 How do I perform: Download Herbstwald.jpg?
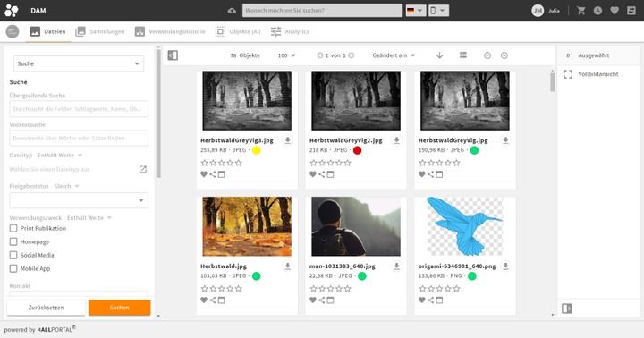(287, 266)
